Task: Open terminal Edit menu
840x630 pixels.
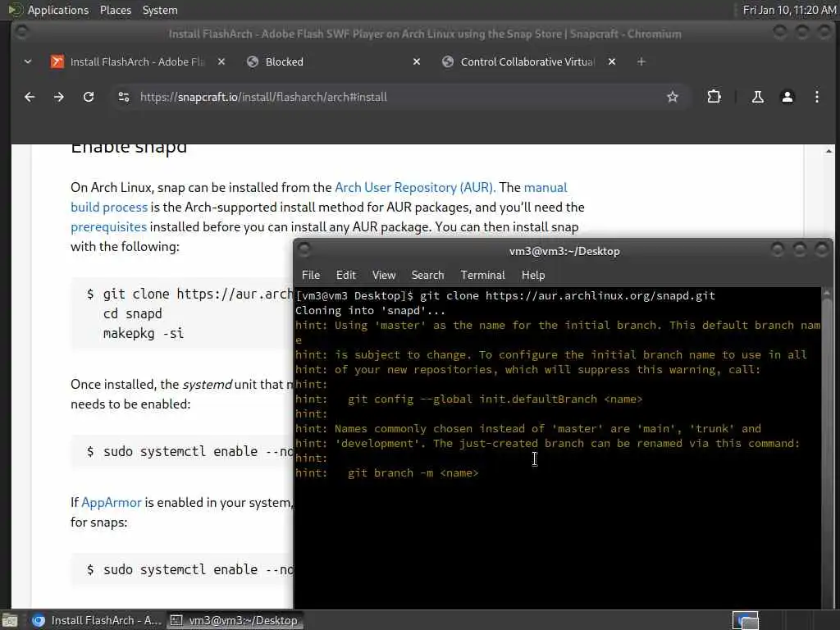Action: click(345, 275)
